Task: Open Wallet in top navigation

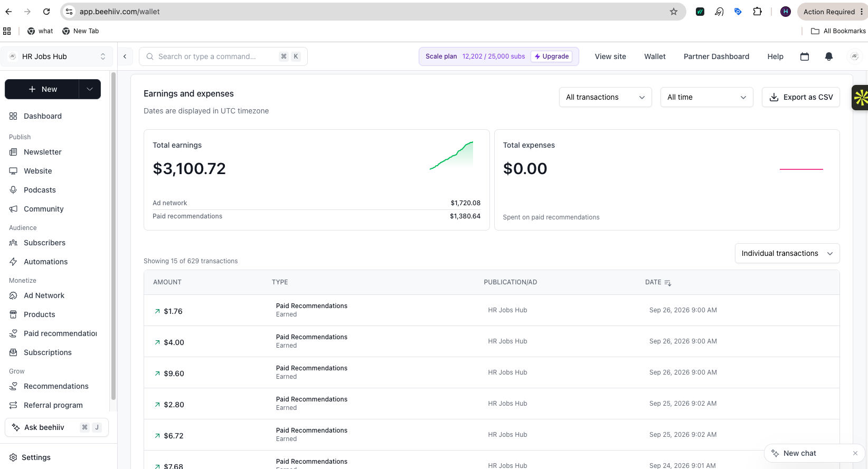Action: coord(655,56)
